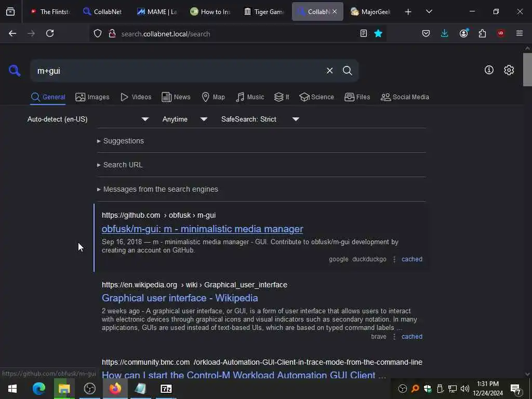
Task: Select the Map search category
Action: (x=213, y=97)
